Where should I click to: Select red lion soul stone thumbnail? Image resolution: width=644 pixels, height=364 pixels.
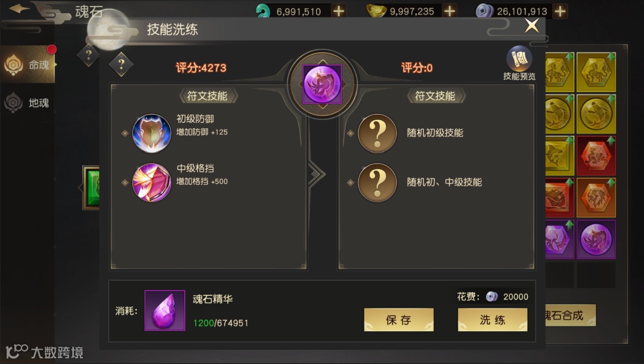[x=596, y=156]
